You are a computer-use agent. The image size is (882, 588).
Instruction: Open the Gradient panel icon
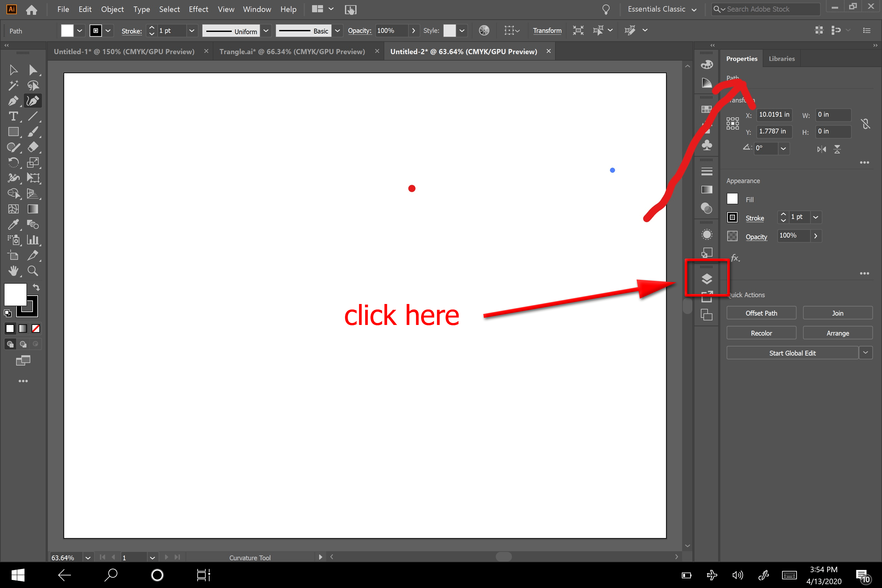pyautogui.click(x=707, y=190)
